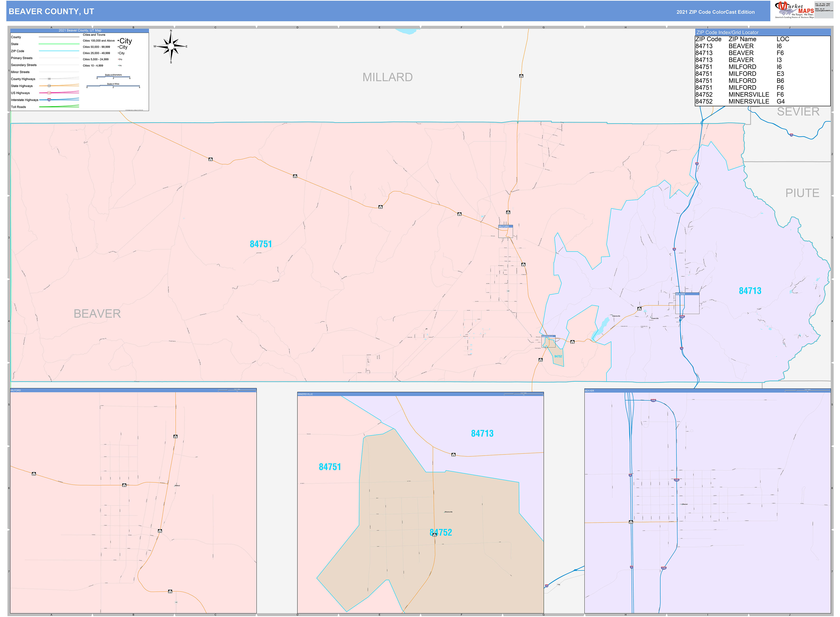Click the 84751 ZIP label on the main county map
This screenshot has width=840, height=617.
pyautogui.click(x=261, y=244)
